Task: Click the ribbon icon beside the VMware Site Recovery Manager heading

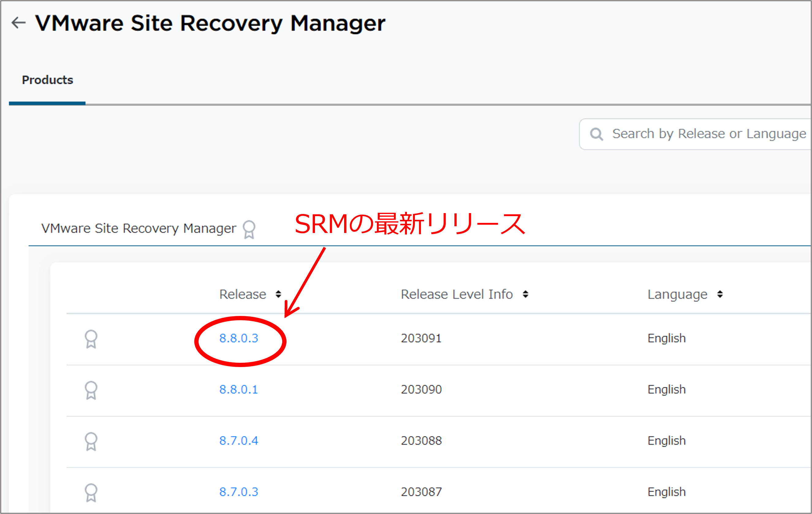Action: pyautogui.click(x=249, y=229)
